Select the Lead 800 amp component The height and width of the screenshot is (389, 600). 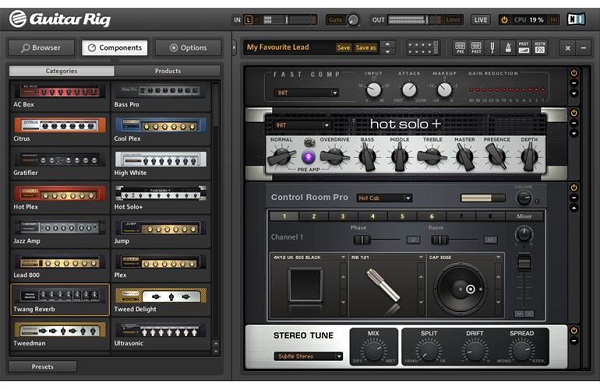[x=60, y=266]
